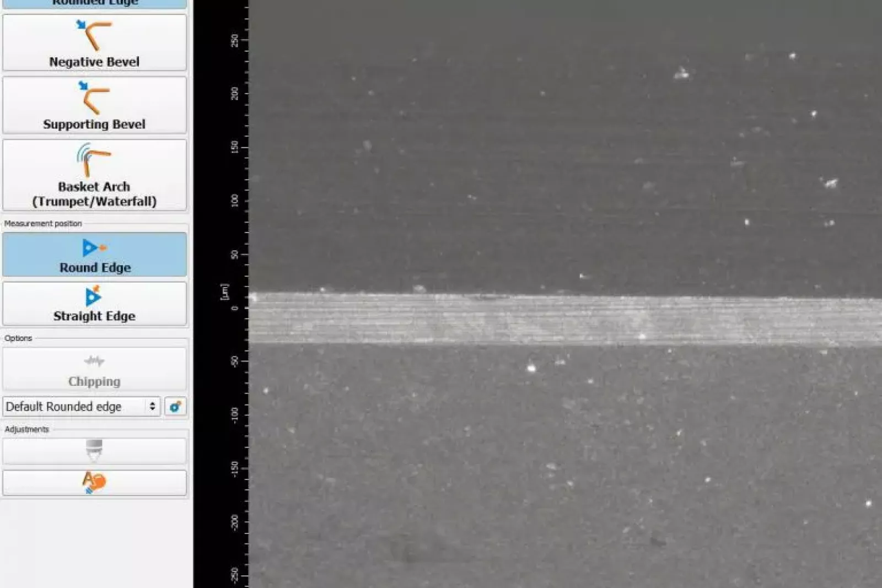The width and height of the screenshot is (882, 588).
Task: Select the Negative Bevel edge type
Action: pyautogui.click(x=94, y=43)
